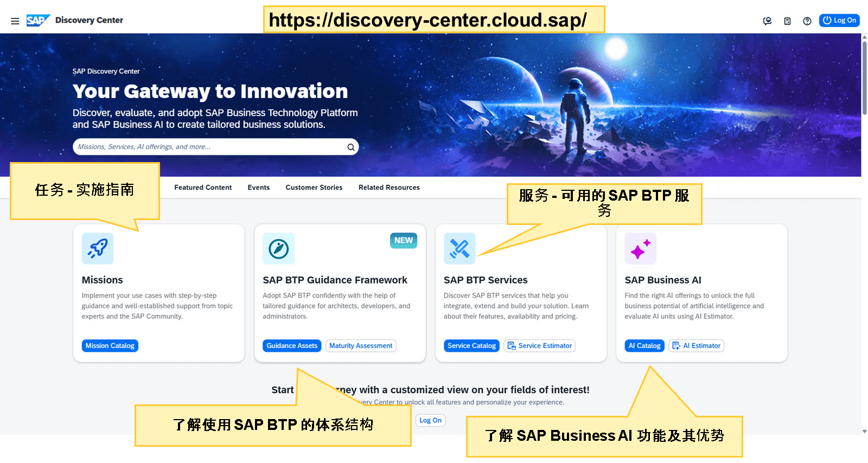Open the AI Catalog
This screenshot has width=868, height=463.
(644, 346)
